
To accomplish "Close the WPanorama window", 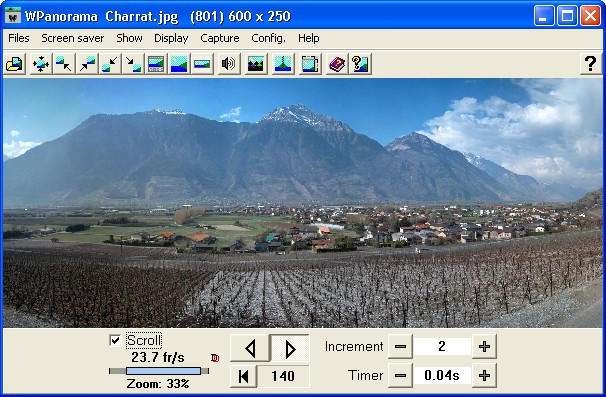I will click(x=590, y=16).
